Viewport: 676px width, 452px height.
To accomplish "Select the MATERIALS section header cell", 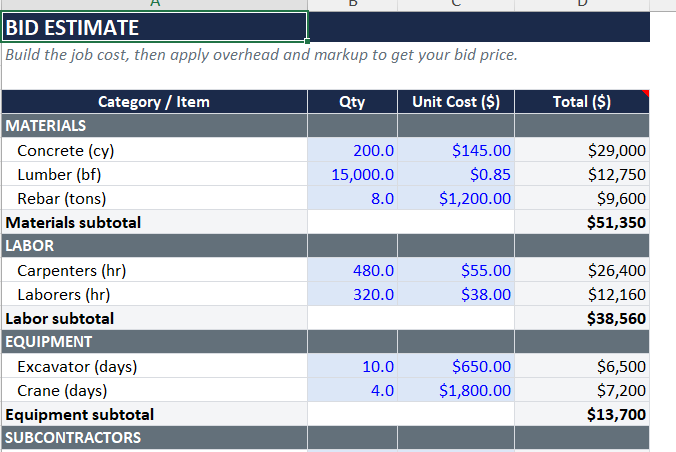I will click(154, 126).
